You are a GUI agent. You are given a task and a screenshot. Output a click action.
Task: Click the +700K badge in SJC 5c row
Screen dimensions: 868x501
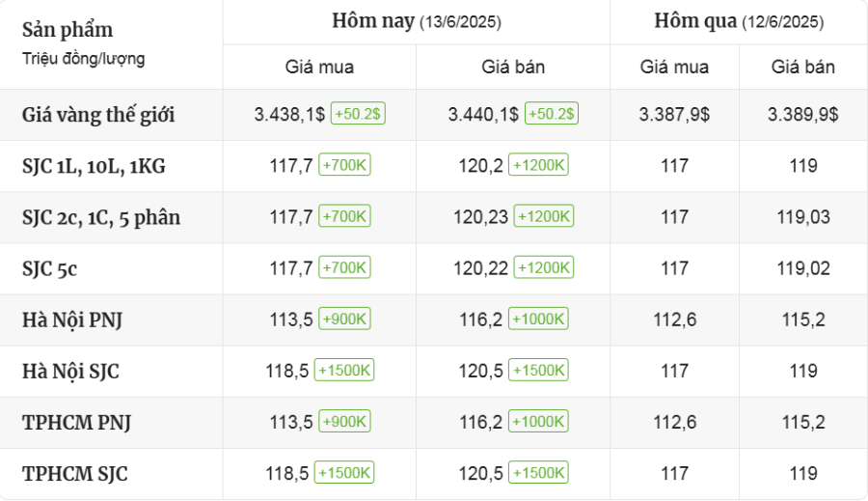click(x=344, y=267)
